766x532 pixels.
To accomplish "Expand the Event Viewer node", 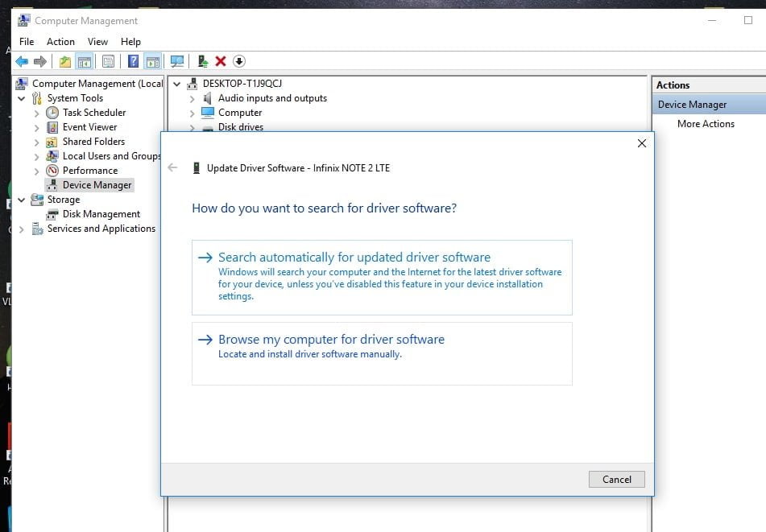I will tap(36, 128).
